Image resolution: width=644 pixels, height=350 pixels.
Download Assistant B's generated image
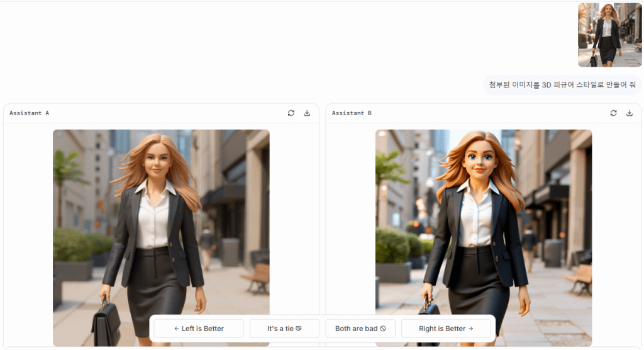[x=630, y=113]
